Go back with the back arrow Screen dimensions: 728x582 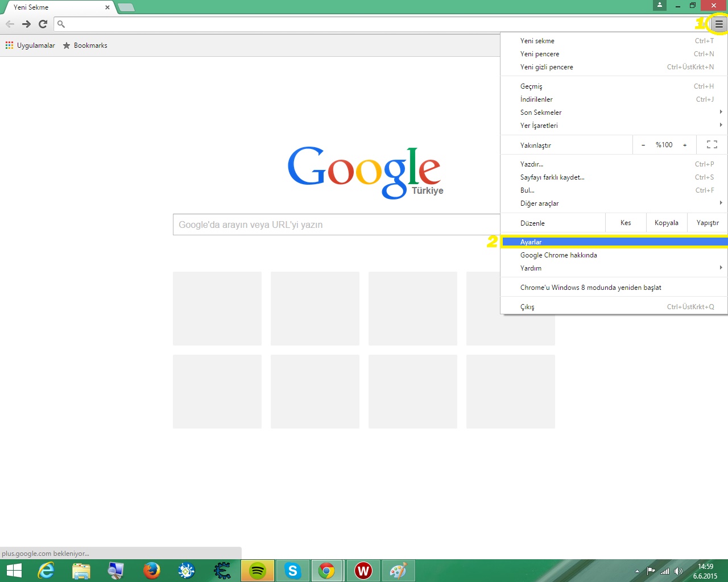point(10,24)
